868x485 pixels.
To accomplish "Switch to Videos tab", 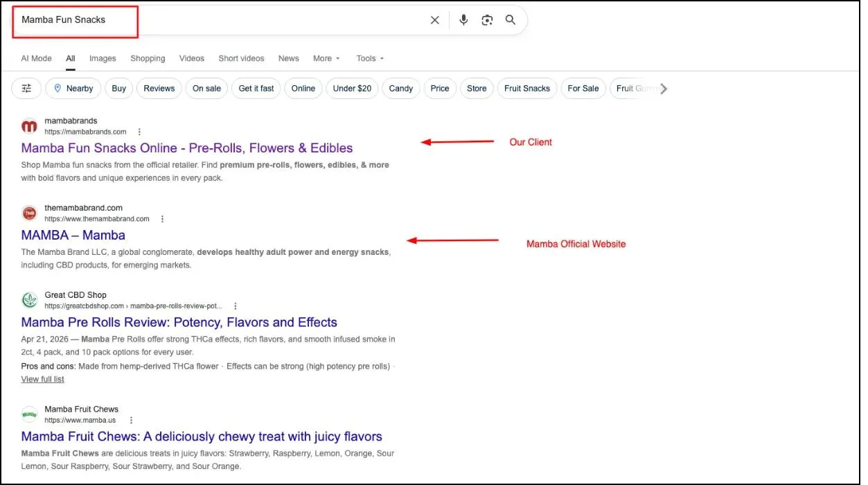I will click(192, 59).
